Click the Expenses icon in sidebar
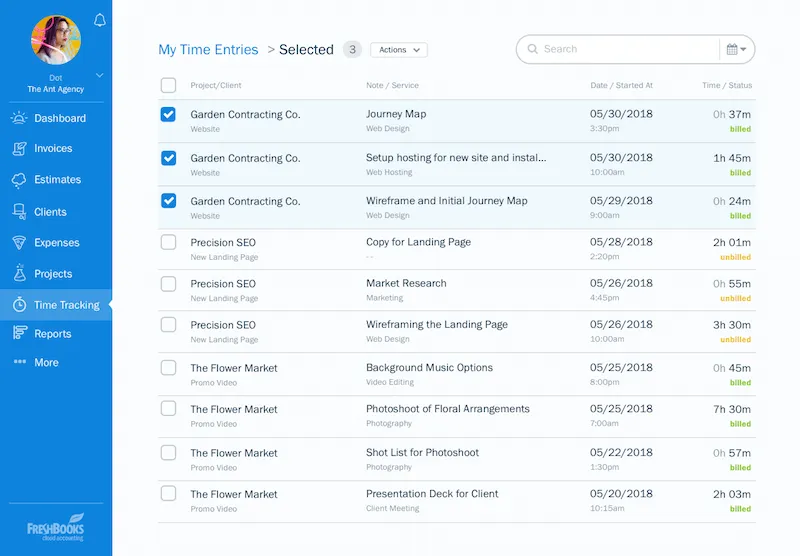Image resolution: width=800 pixels, height=556 pixels. click(x=19, y=243)
